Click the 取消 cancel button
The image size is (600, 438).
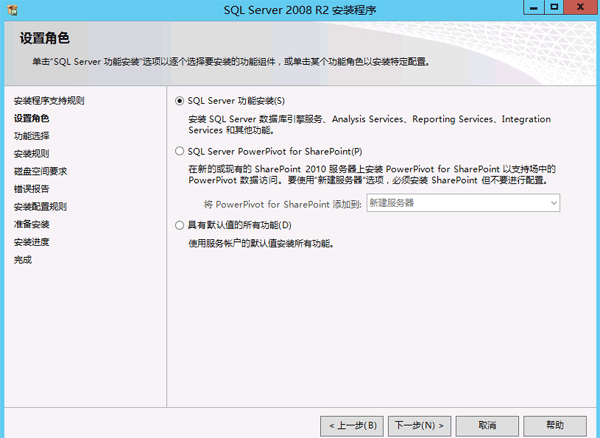pos(487,426)
